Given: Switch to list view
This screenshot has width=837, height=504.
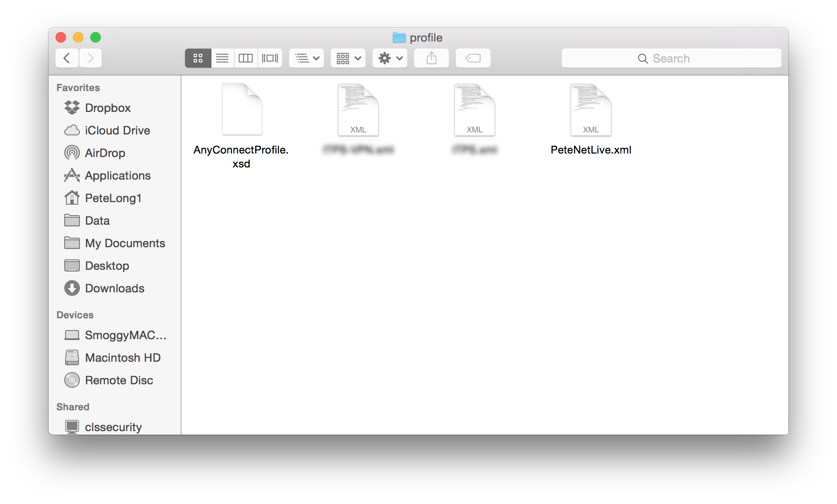Looking at the screenshot, I should pyautogui.click(x=222, y=58).
